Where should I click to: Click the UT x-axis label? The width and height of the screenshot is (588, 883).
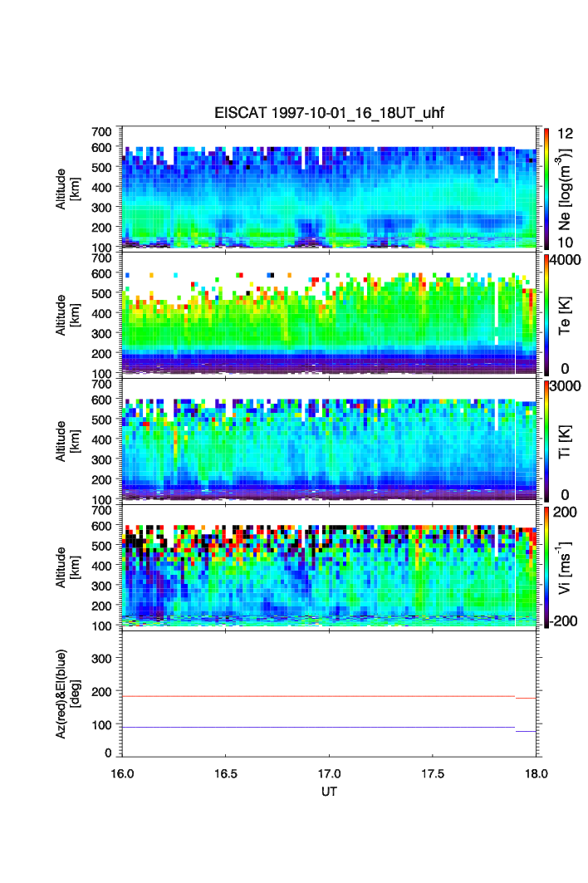coord(329,791)
